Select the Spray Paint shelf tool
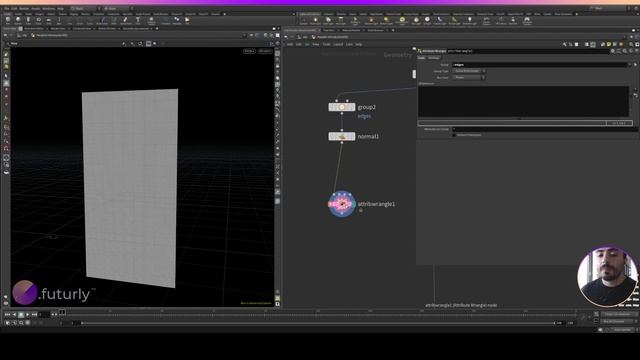 click(x=126, y=20)
